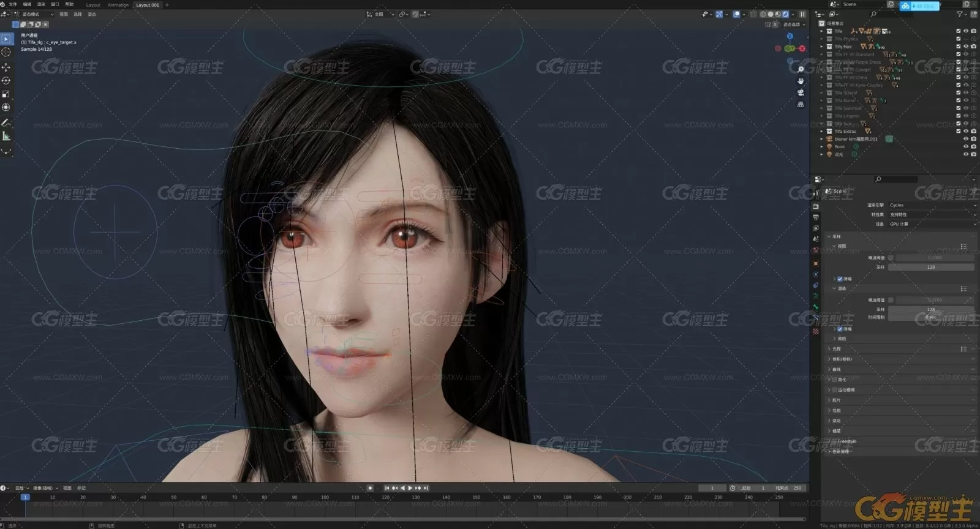The width and height of the screenshot is (980, 529).
Task: Open the viewport Select (选择) menu
Action: [x=78, y=14]
